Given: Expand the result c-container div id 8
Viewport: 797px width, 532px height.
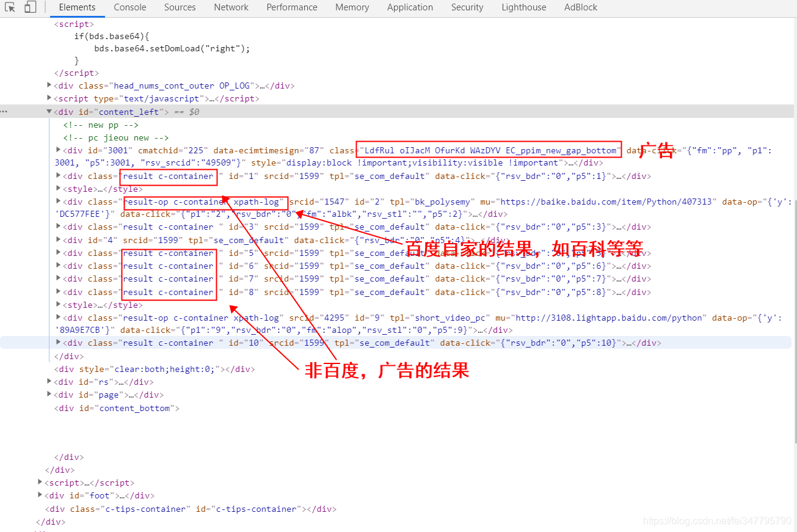Looking at the screenshot, I should coord(59,292).
